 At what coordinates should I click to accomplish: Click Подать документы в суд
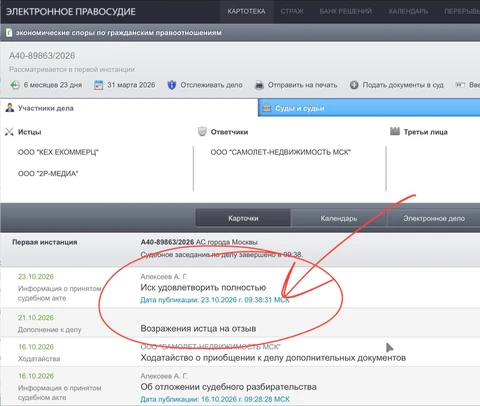click(403, 85)
